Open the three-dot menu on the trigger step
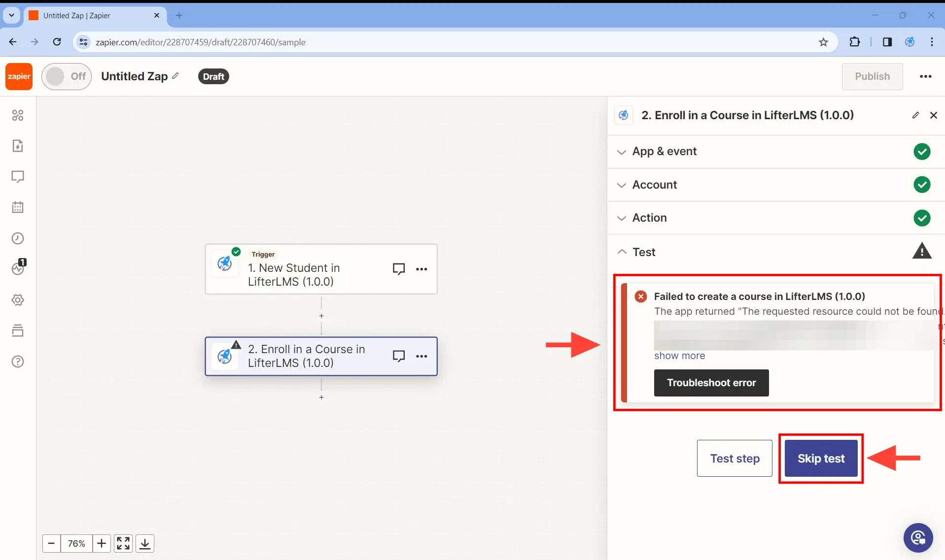Screen dimensions: 945x560 (421, 269)
